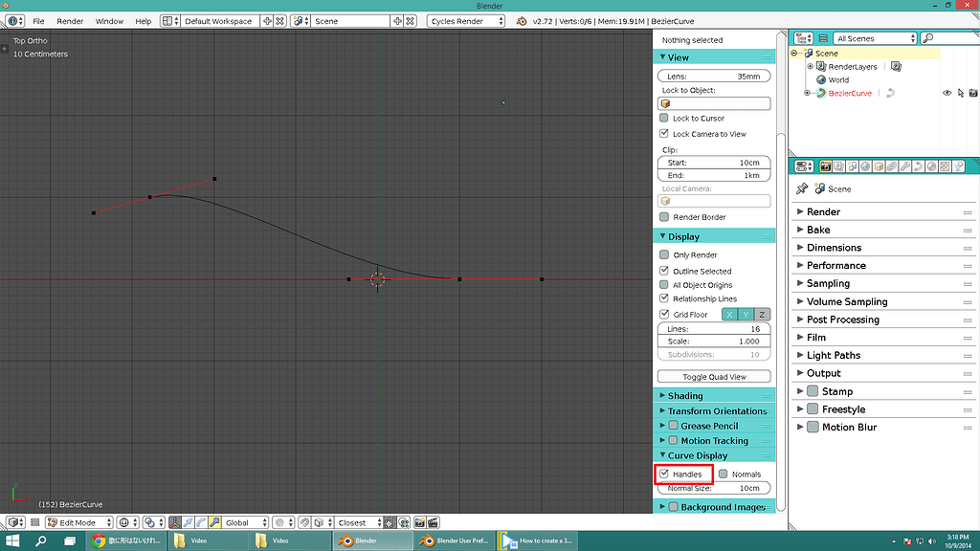Enable Lock to Cursor checkbox

664,118
